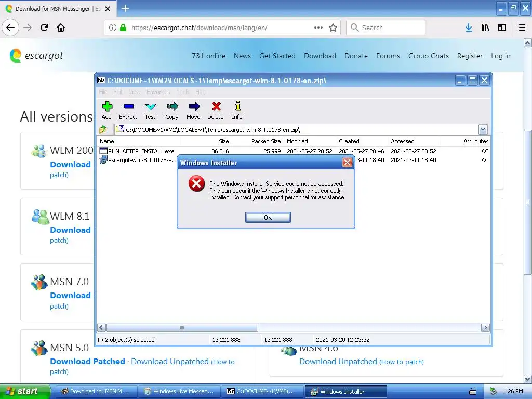Click the Copy icon in 7-Zip
Image resolution: width=532 pixels, height=399 pixels.
(x=171, y=110)
